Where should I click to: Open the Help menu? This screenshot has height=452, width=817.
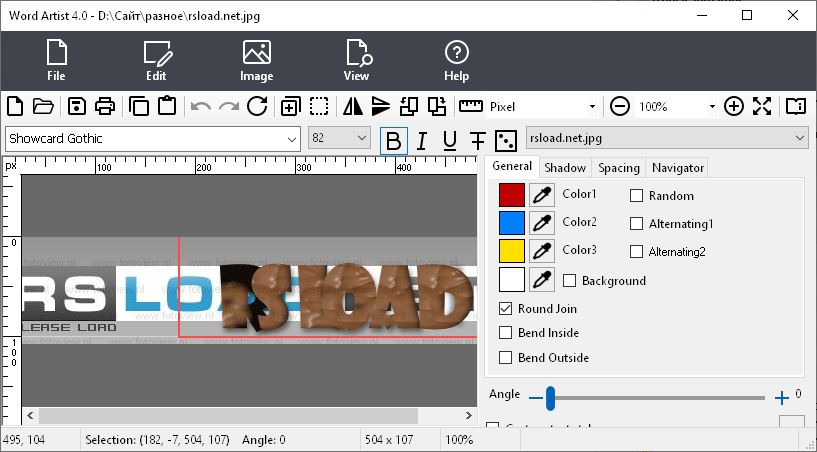point(456,60)
